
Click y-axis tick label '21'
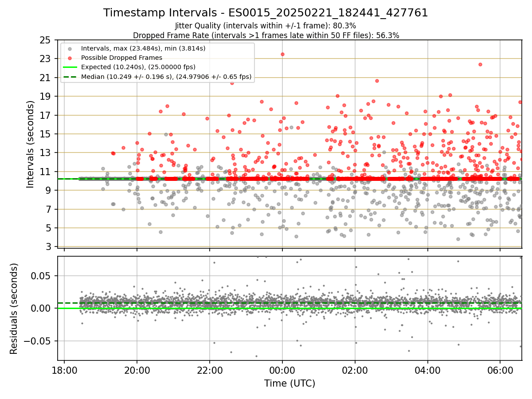pyautogui.click(x=45, y=78)
